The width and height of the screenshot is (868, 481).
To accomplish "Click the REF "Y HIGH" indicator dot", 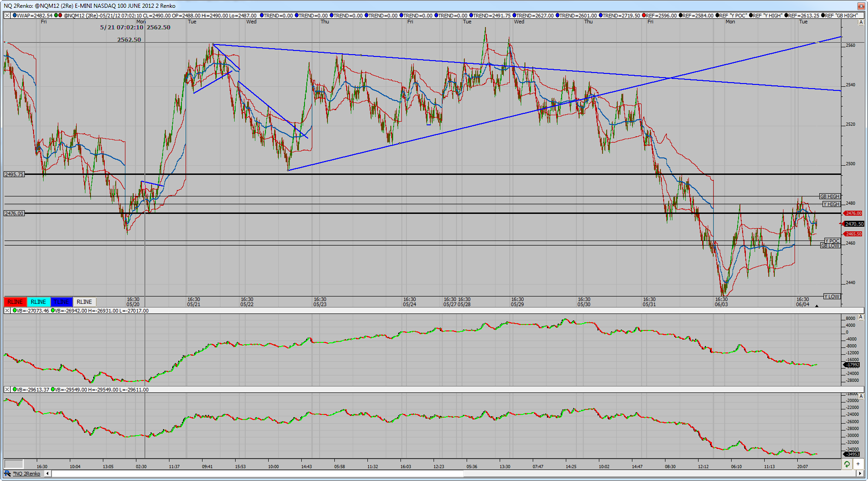I will click(751, 15).
